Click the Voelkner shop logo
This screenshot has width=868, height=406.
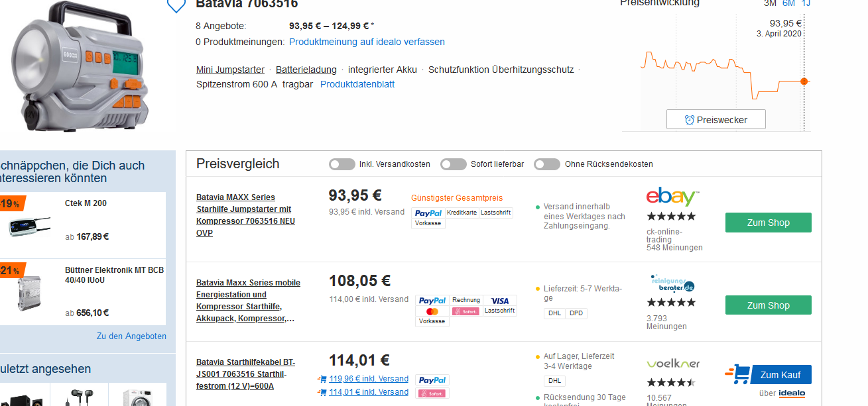tap(672, 364)
